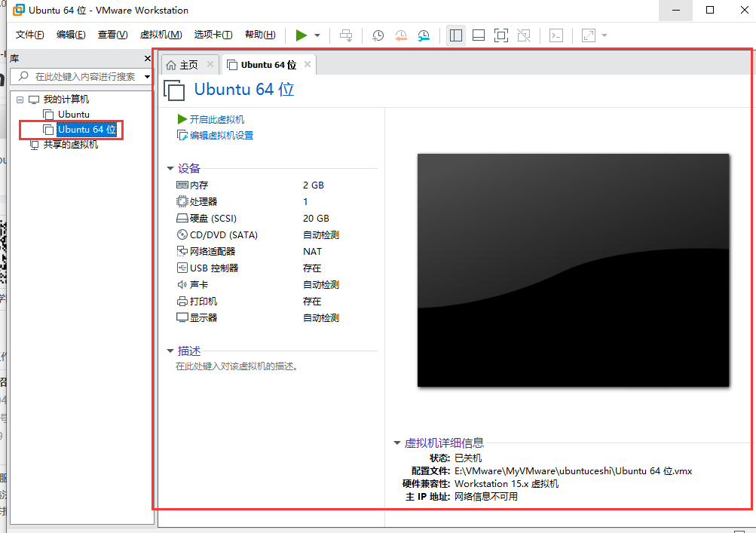Screen dimensions: 756x533
Task: Click the 打印机 device entry
Action: (x=197, y=302)
